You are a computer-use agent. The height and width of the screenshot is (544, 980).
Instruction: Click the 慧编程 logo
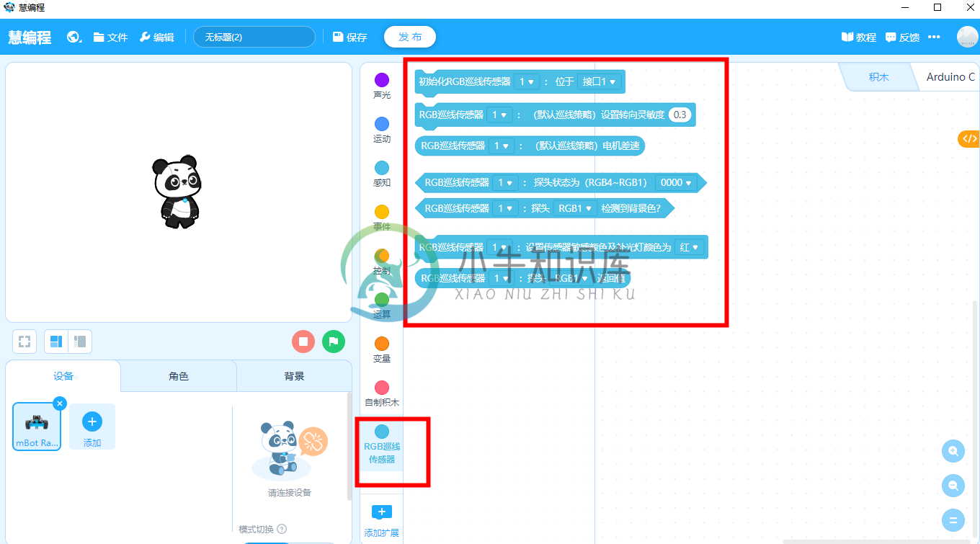[x=30, y=37]
